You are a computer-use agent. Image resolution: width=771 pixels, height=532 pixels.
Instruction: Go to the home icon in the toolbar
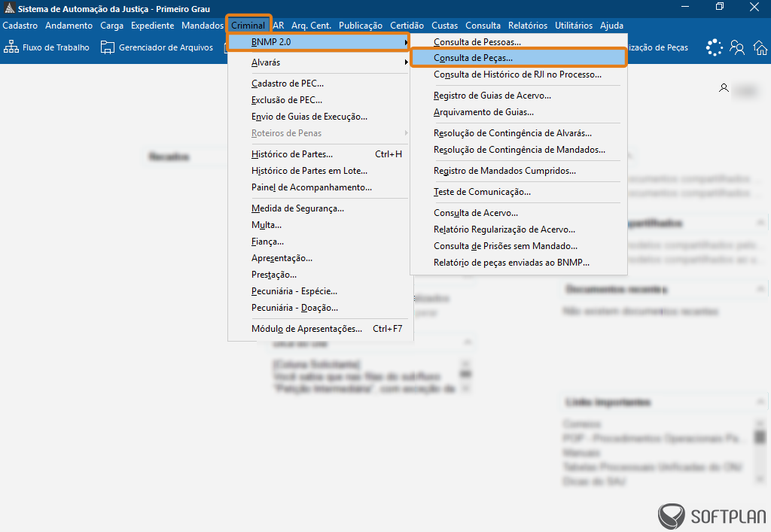(x=760, y=47)
